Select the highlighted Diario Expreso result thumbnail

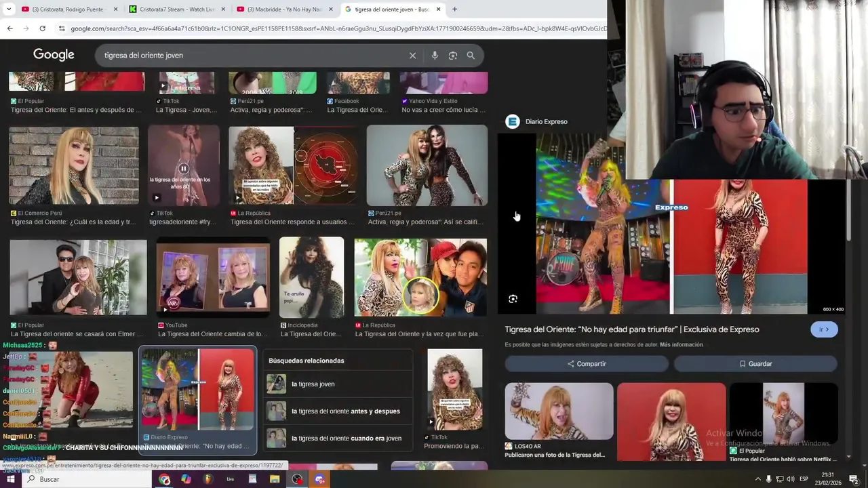[x=197, y=390]
